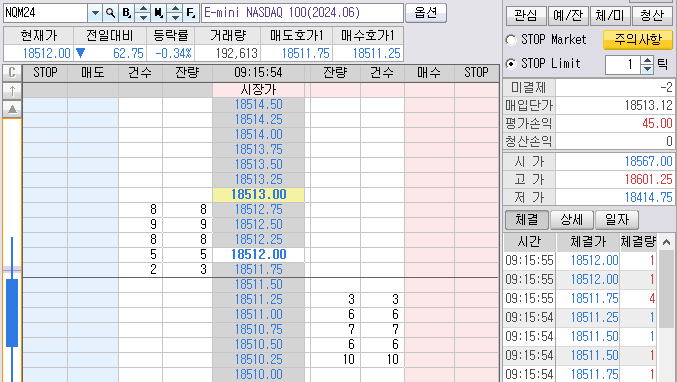
Task: Click the 예/잔 button
Action: [x=568, y=16]
